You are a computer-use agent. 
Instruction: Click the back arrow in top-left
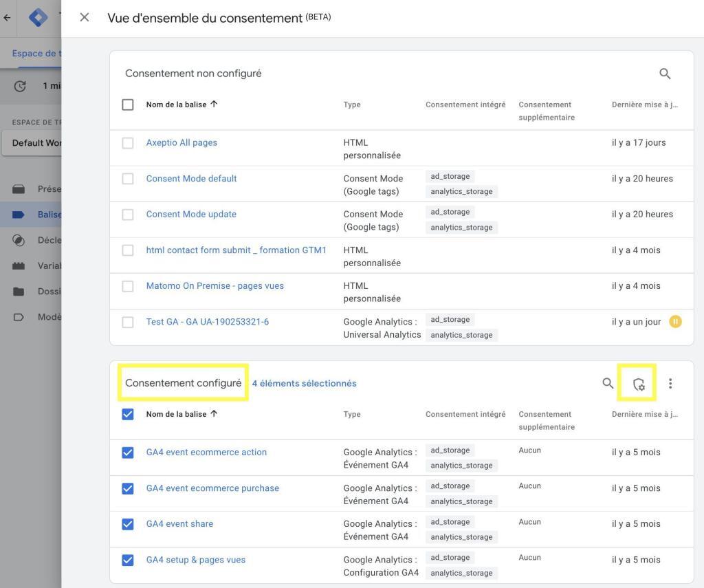(x=7, y=17)
